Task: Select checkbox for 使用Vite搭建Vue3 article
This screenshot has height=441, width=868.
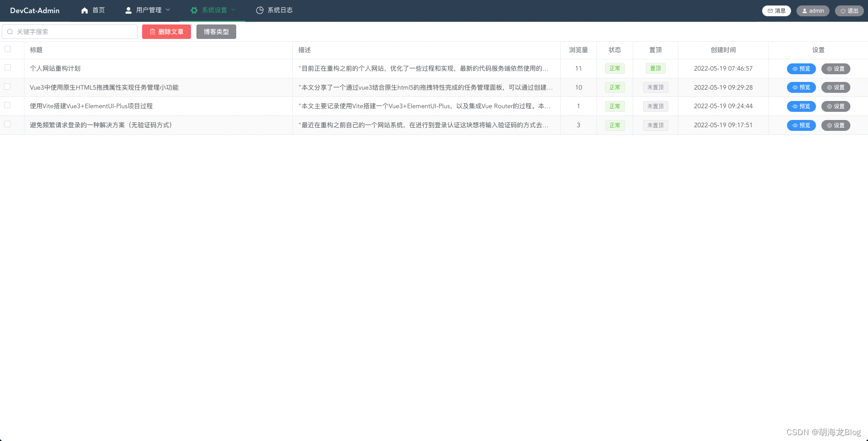Action: [x=8, y=105]
